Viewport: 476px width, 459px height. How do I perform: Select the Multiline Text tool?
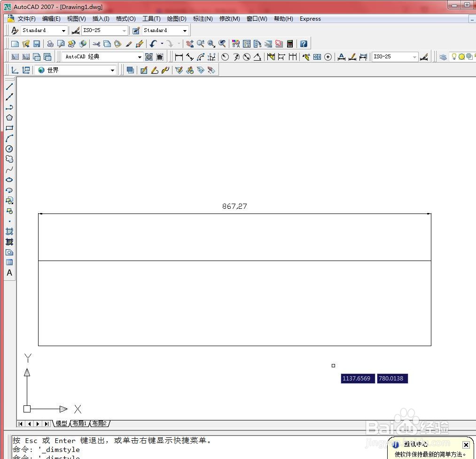[x=9, y=272]
